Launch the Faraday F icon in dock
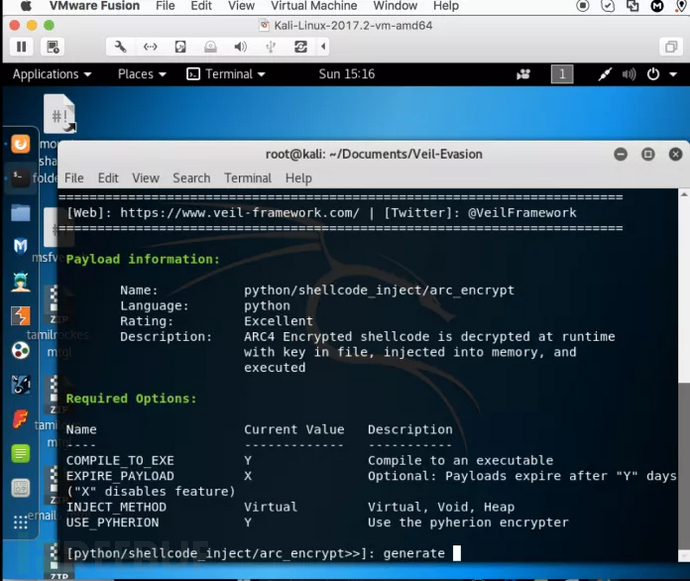Image resolution: width=690 pixels, height=581 pixels. click(20, 419)
